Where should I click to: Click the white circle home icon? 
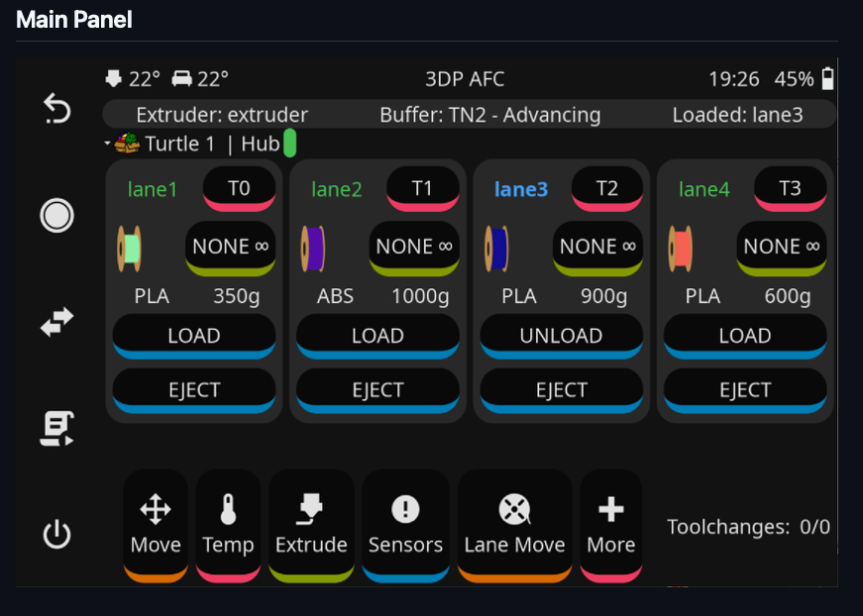(x=56, y=215)
